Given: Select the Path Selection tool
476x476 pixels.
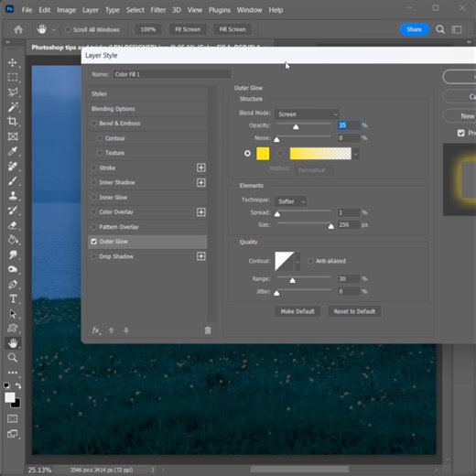Looking at the screenshot, I should click(x=13, y=314).
